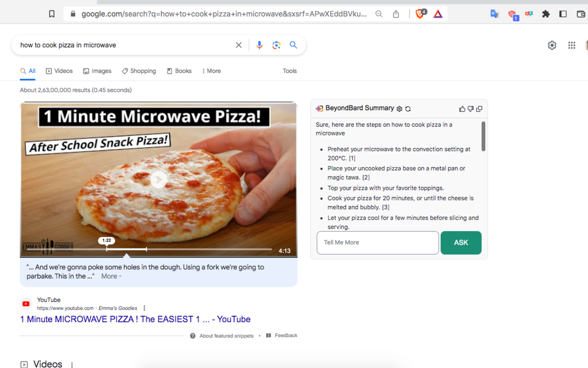Open the More search filters dropdown
The image size is (588, 368).
[211, 71]
